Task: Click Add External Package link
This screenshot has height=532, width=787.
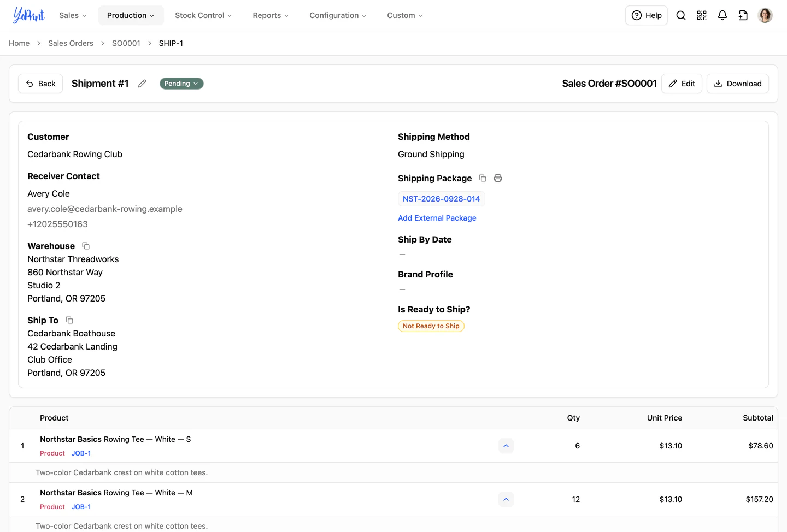Action: 437,218
